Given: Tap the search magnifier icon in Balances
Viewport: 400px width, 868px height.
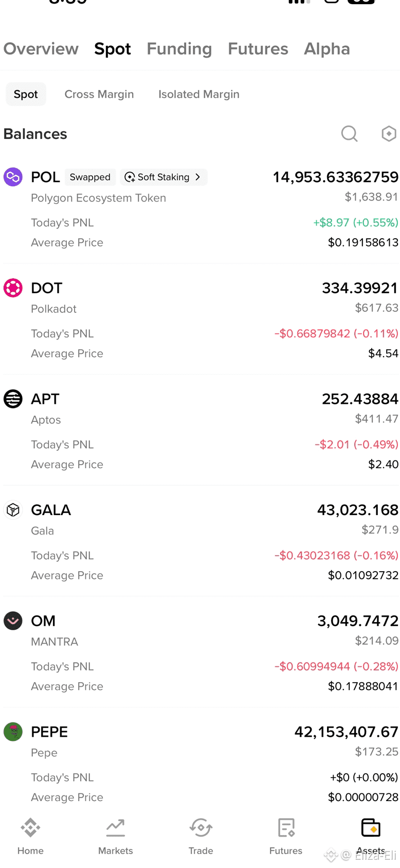Looking at the screenshot, I should click(349, 134).
